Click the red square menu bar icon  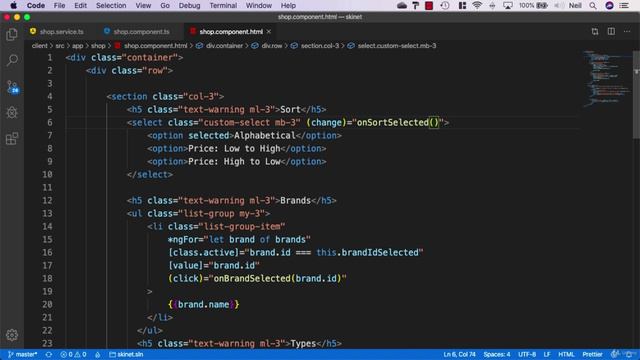pos(429,5)
